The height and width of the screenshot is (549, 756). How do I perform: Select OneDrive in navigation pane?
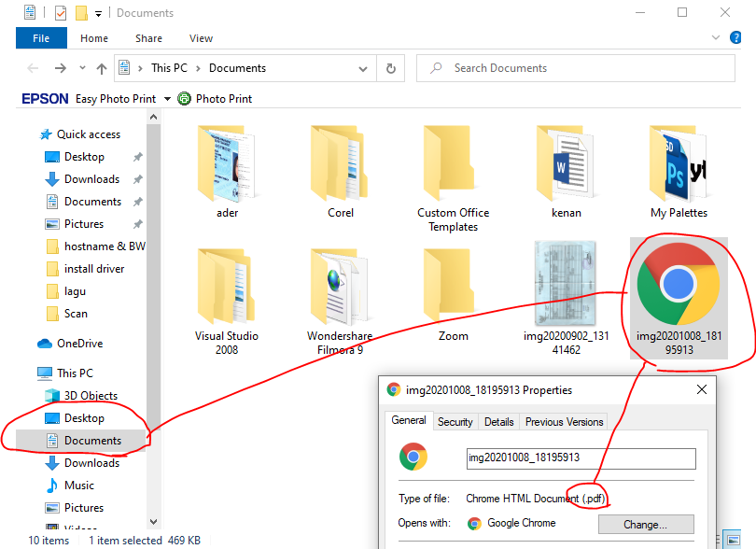(79, 344)
